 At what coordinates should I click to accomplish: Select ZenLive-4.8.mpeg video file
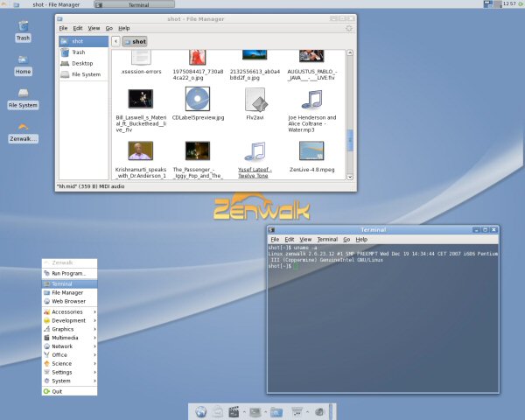pos(311,152)
